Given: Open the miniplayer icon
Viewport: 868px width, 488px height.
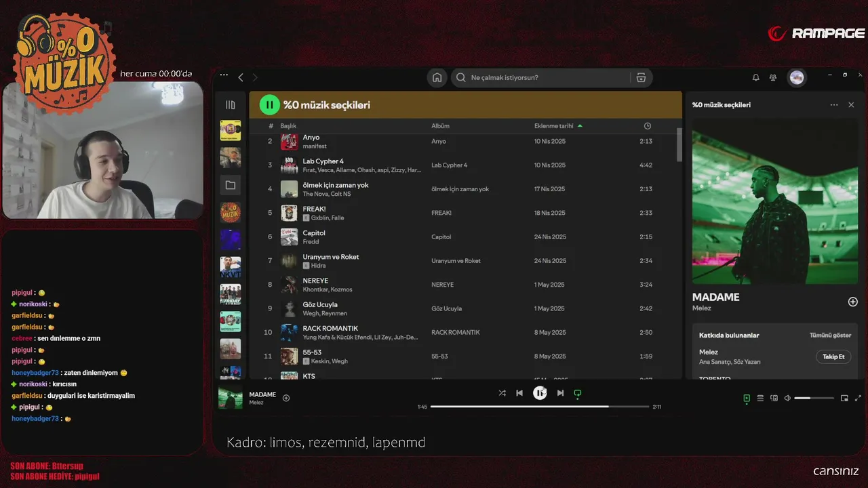Looking at the screenshot, I should (x=844, y=399).
